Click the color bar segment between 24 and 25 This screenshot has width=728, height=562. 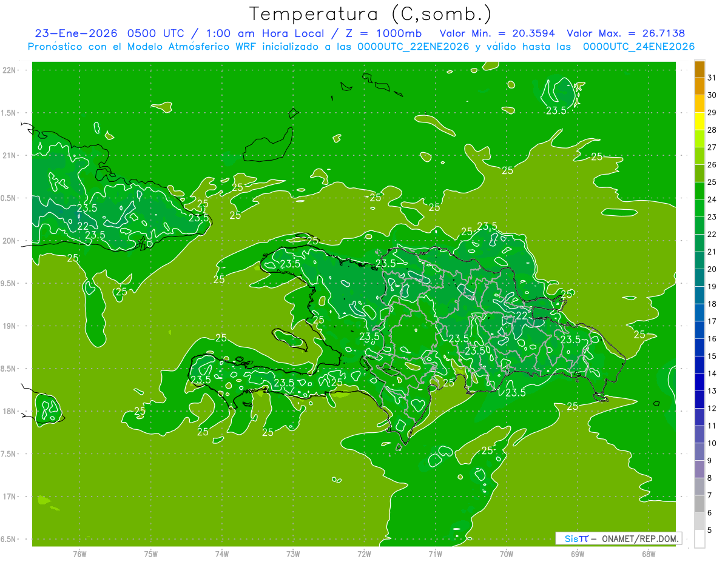(699, 191)
